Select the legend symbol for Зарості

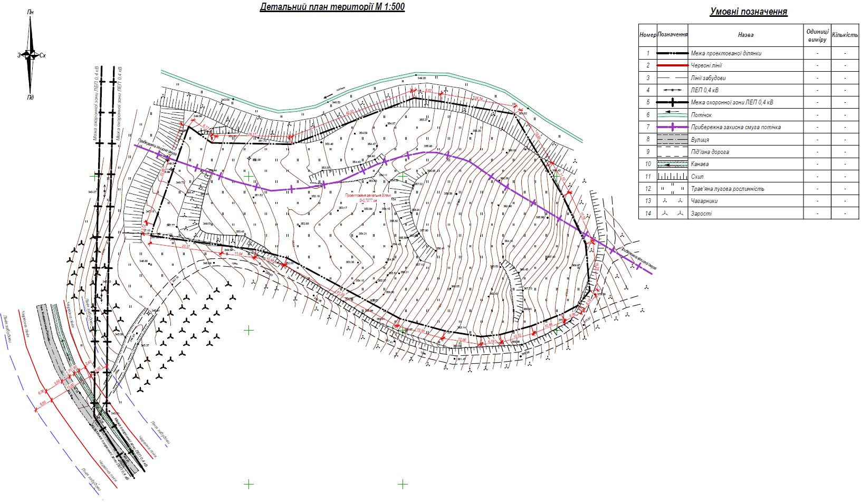tap(672, 214)
